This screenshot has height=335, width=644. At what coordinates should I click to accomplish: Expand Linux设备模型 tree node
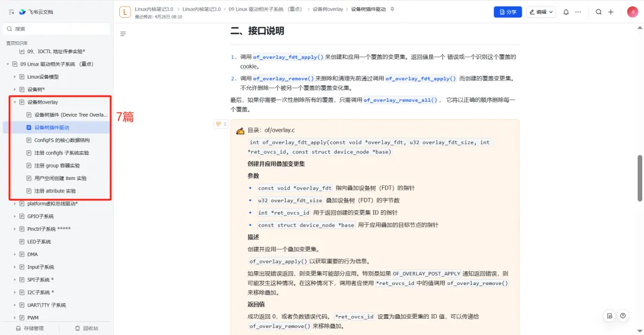[x=14, y=77]
